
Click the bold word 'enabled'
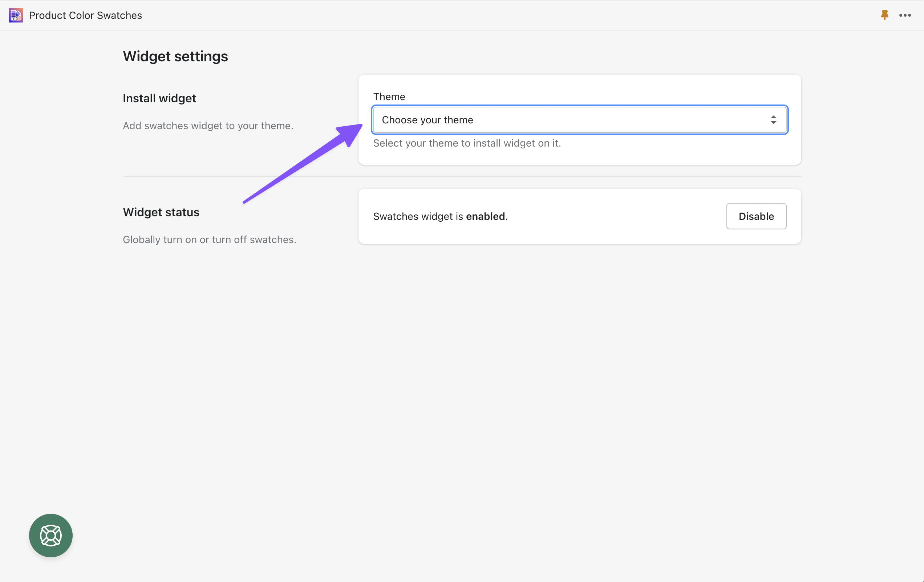485,217
